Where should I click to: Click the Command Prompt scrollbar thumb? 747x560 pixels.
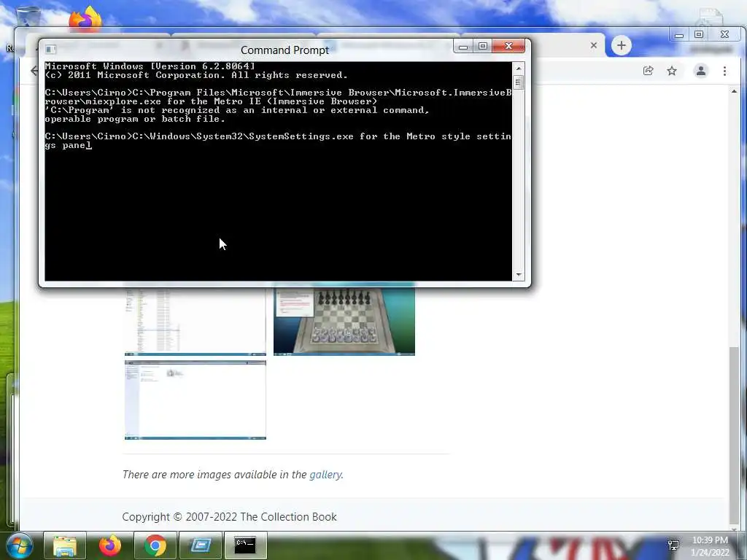519,82
